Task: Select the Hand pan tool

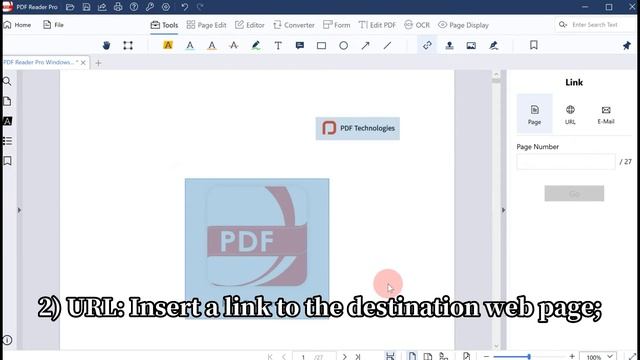Action: [x=107, y=45]
